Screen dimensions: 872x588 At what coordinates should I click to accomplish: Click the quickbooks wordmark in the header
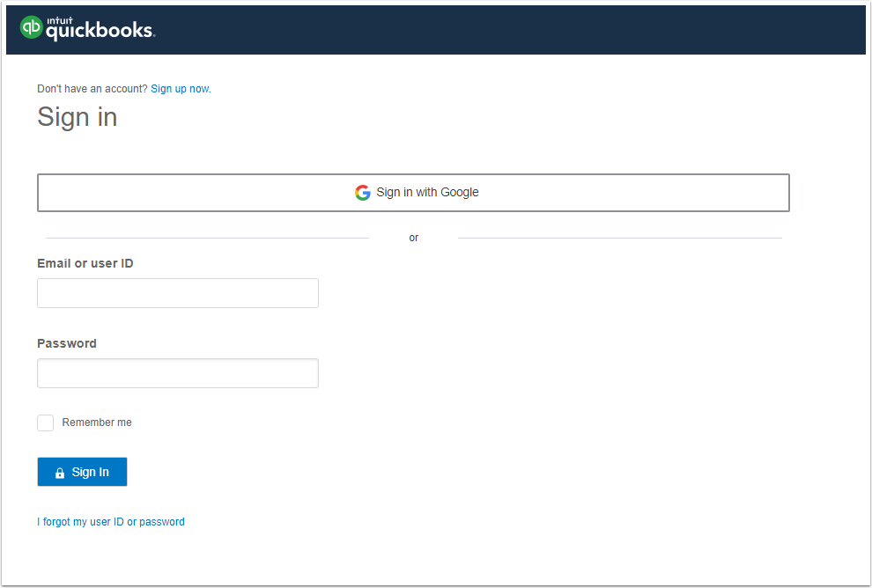point(100,32)
